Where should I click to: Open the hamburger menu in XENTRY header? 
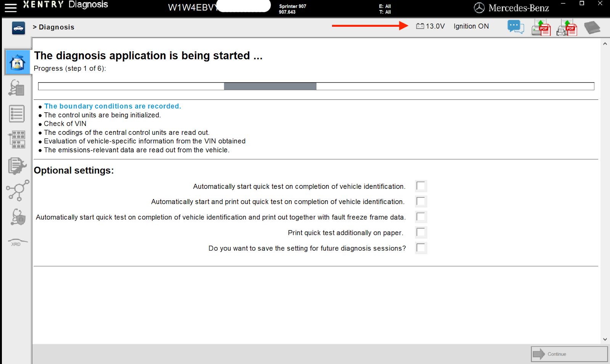pyautogui.click(x=11, y=8)
